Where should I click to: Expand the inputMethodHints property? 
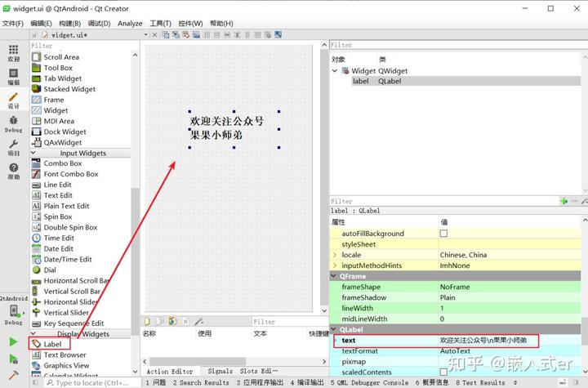tap(335, 265)
